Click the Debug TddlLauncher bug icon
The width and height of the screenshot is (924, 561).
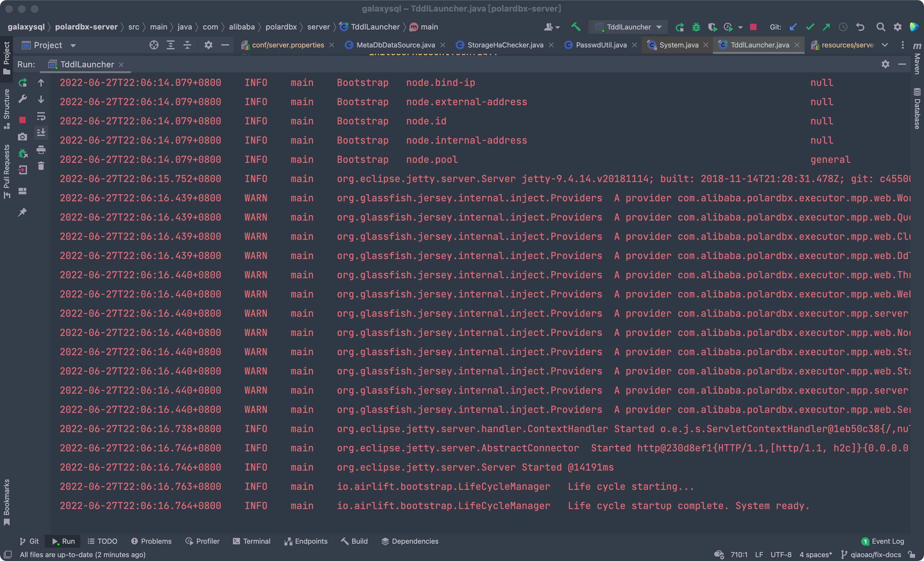point(696,27)
